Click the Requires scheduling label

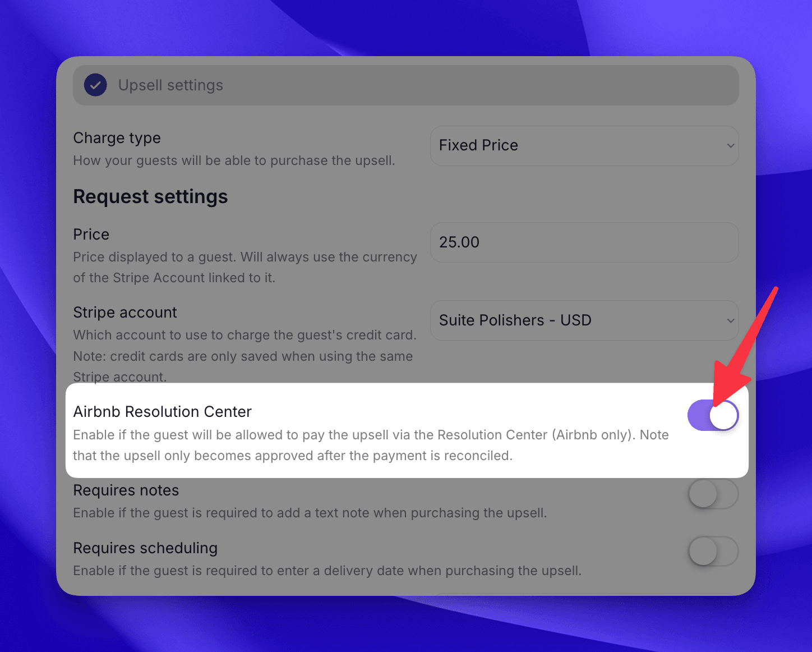145,548
